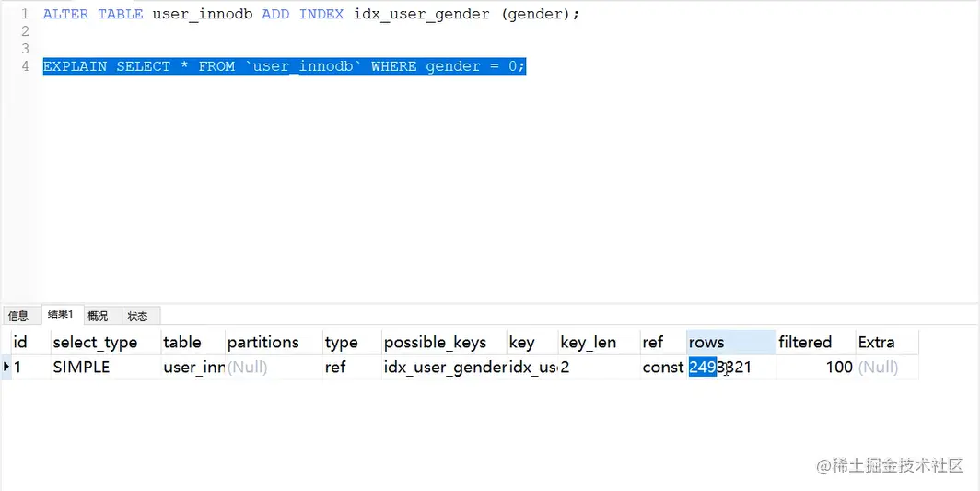Select the (Null) partitions cell
Image resolution: width=980 pixels, height=491 pixels.
[x=274, y=368]
